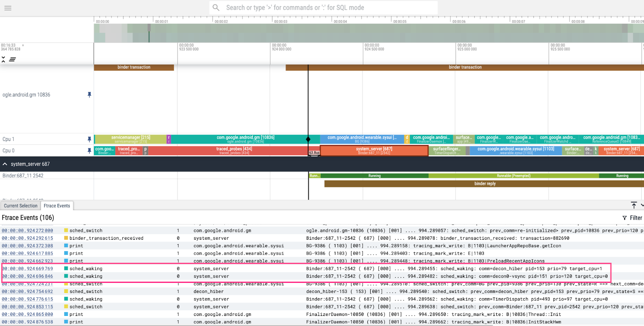Open the hamburger sidebar menu
The height and width of the screenshot is (326, 644).
pyautogui.click(x=8, y=8)
